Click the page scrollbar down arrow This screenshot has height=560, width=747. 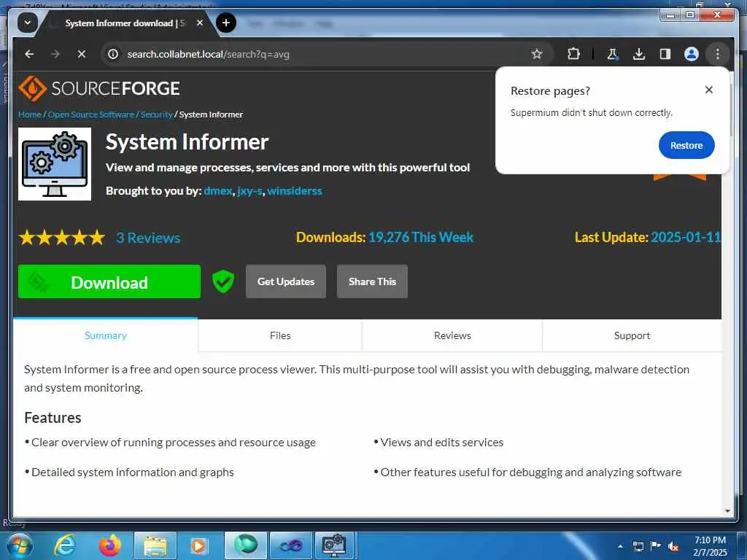(727, 511)
